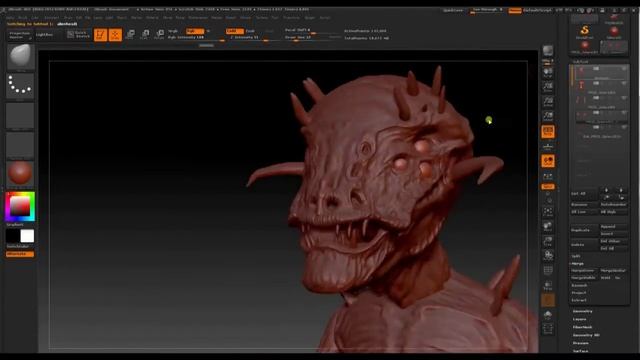The image size is (640, 360).
Task: Expand the Layers section
Action: [579, 319]
